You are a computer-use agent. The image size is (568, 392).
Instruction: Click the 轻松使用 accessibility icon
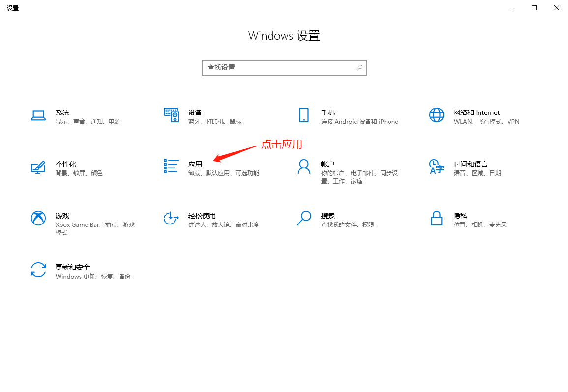(x=171, y=218)
